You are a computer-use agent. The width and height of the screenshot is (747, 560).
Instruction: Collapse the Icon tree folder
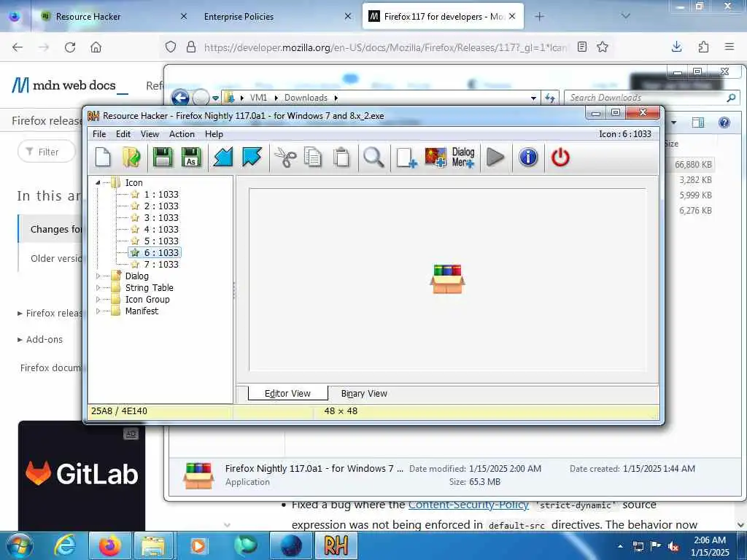point(98,182)
